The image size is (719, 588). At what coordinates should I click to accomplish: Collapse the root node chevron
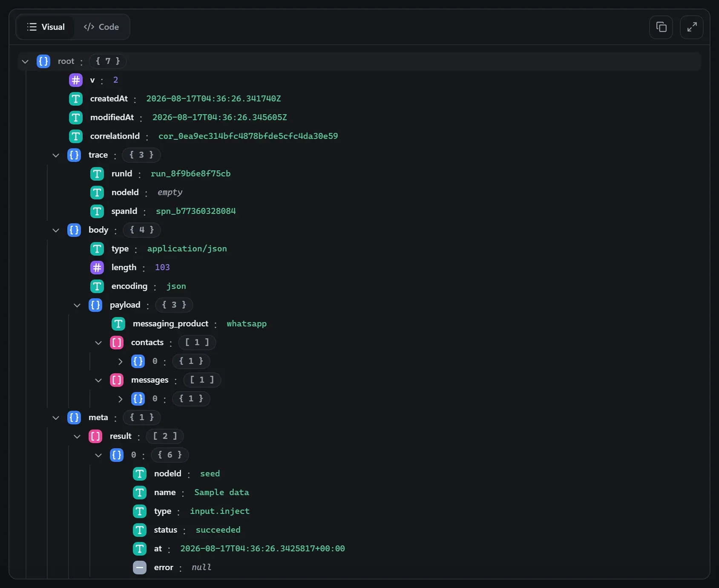tap(25, 61)
